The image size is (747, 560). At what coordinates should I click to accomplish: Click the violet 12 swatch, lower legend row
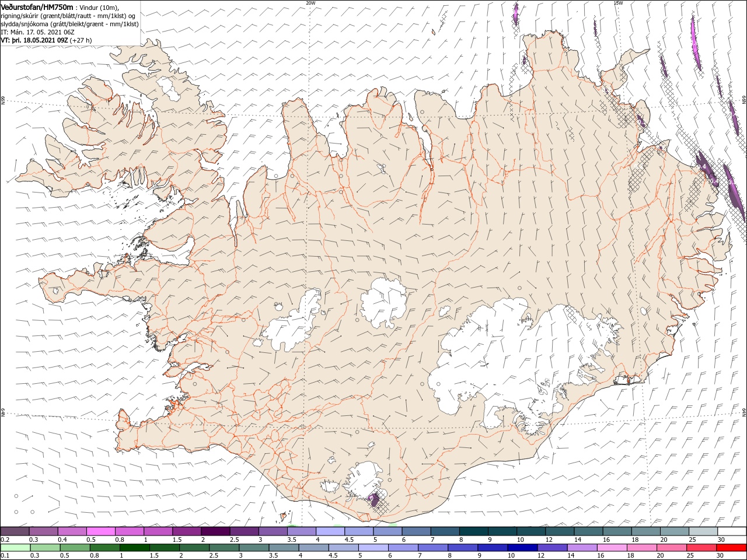click(552, 548)
